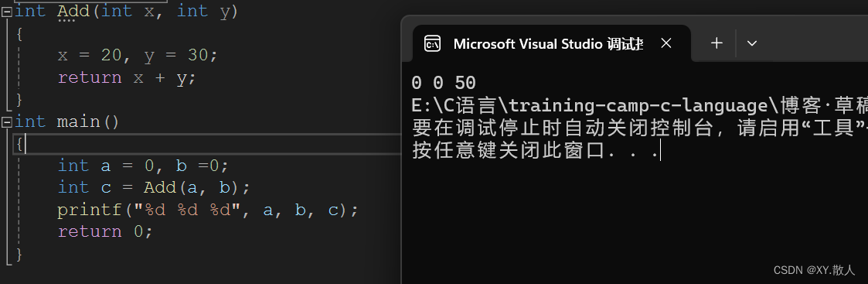This screenshot has width=868, height=284.
Task: Click the CSDN @XY.散人 watermark text
Action: coord(814,270)
